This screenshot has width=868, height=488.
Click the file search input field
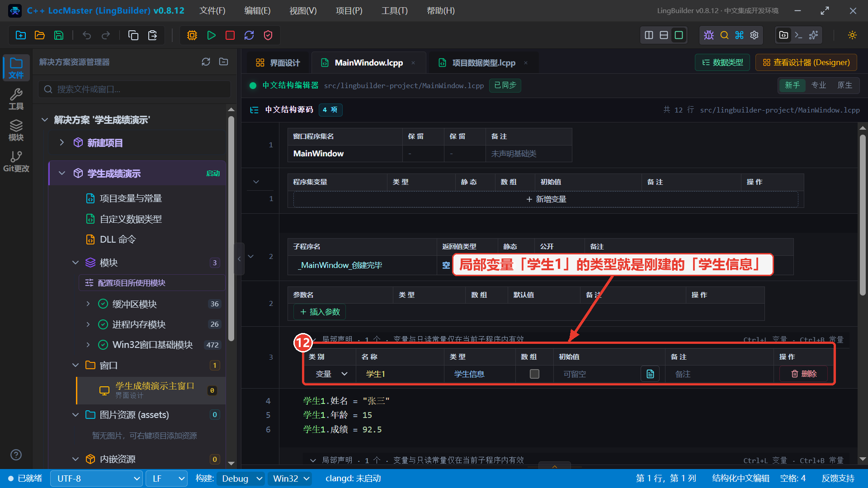135,89
